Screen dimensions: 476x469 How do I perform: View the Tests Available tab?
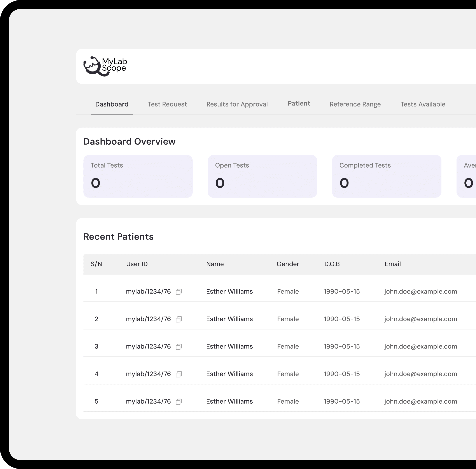(423, 104)
